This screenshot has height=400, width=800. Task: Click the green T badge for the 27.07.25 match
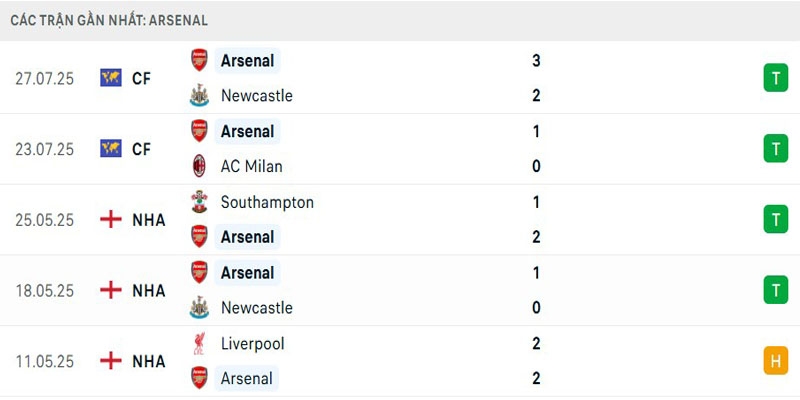(775, 78)
